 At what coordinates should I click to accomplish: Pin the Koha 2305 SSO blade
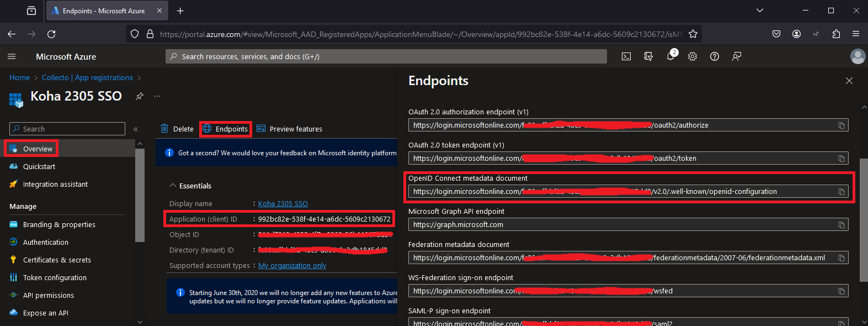(140, 96)
